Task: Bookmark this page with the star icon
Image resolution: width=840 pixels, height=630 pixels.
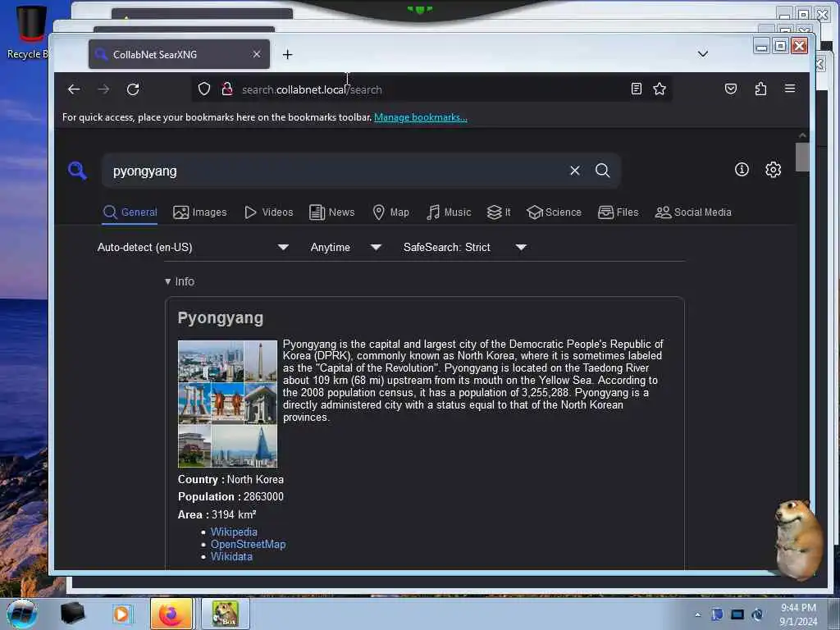Action: coord(660,89)
